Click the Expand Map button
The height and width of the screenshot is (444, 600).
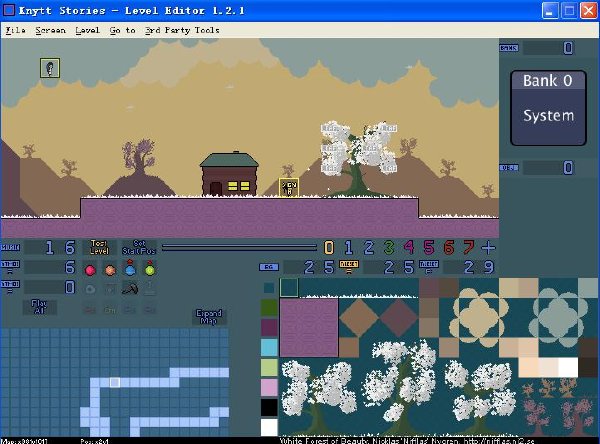tap(209, 317)
